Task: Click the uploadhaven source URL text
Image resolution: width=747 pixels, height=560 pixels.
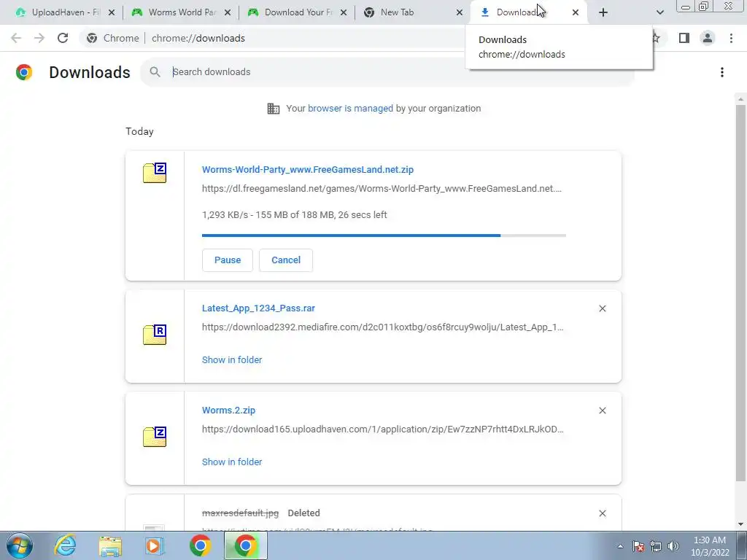Action: 382,429
